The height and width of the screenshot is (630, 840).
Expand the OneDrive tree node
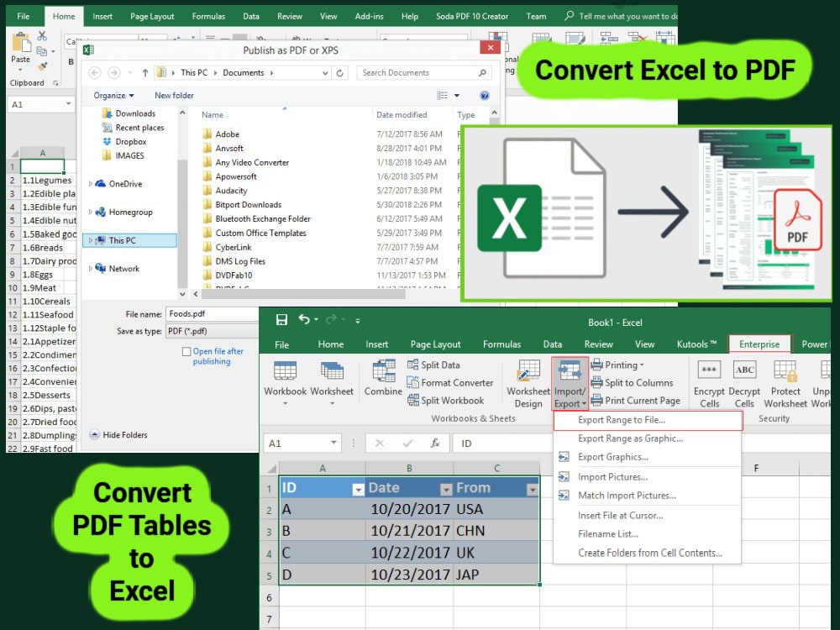90,184
